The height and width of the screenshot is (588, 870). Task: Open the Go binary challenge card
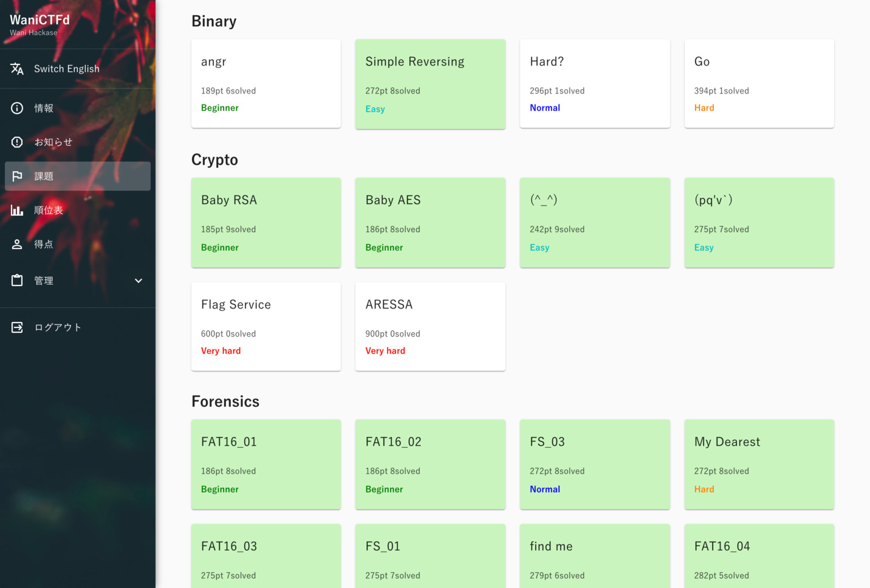tap(759, 84)
